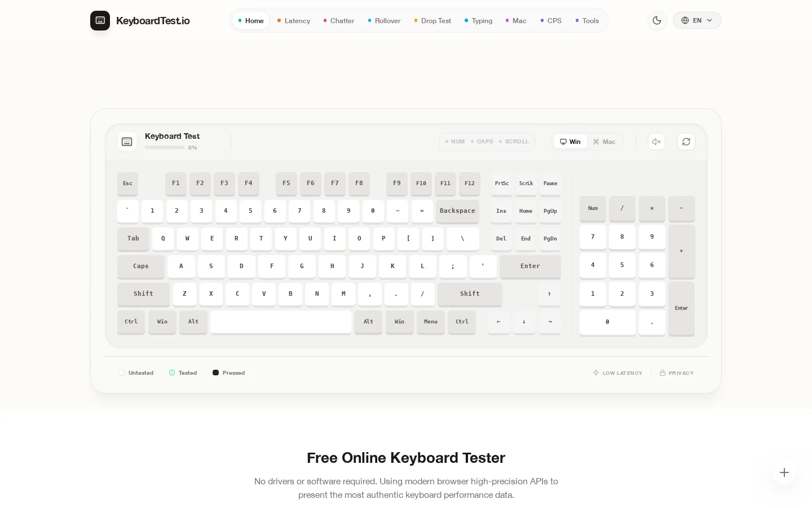812x508 pixels.
Task: Open the Mac tab in navigation
Action: (x=516, y=21)
